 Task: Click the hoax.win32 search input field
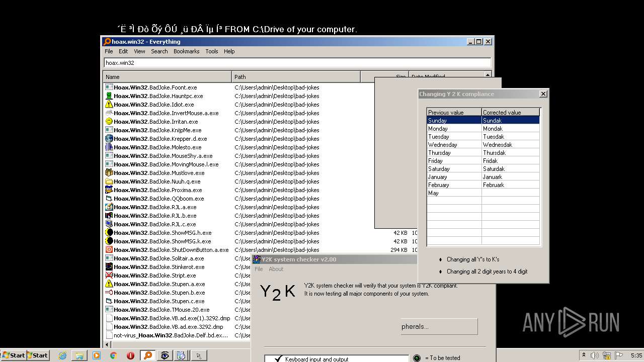tap(297, 63)
